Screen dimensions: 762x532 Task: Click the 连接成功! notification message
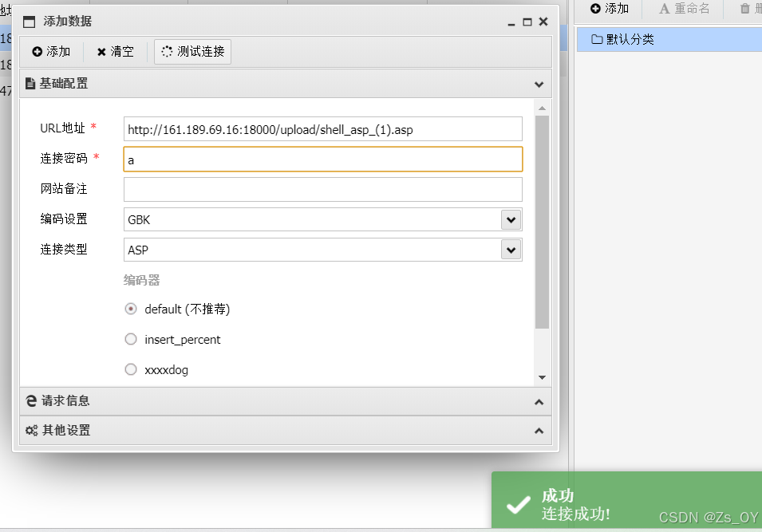click(x=576, y=514)
